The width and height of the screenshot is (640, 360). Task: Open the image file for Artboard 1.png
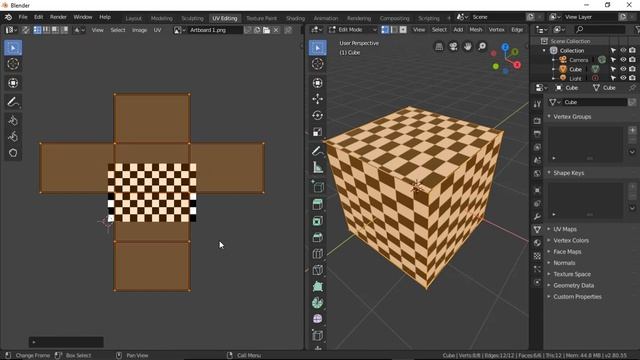click(x=267, y=30)
